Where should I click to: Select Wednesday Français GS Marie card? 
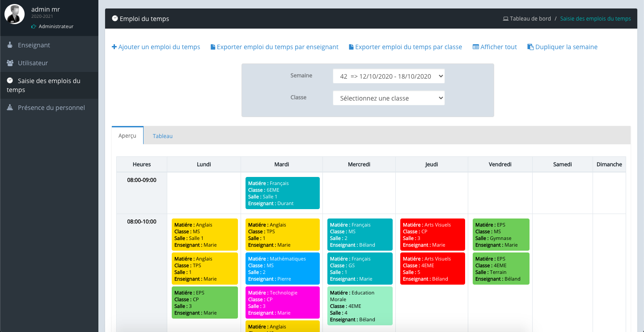(x=360, y=269)
